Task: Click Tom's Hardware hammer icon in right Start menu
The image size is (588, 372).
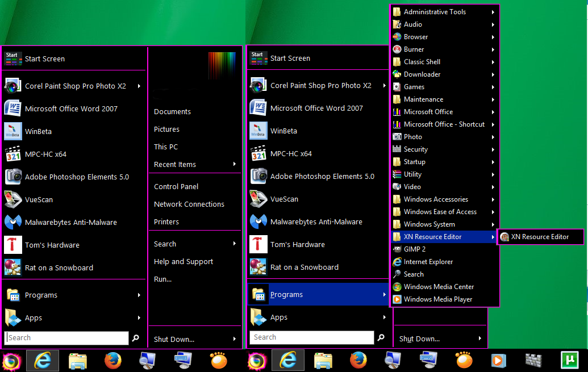Action: (x=258, y=245)
